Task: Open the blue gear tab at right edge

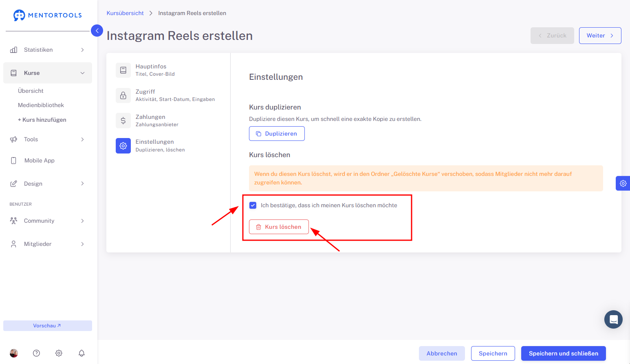Action: (x=623, y=183)
